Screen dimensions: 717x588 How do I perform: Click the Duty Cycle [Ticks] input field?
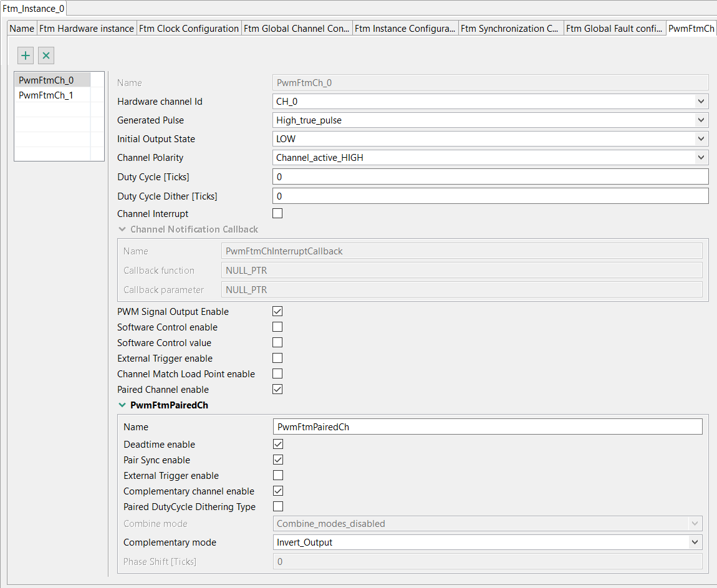pos(490,177)
